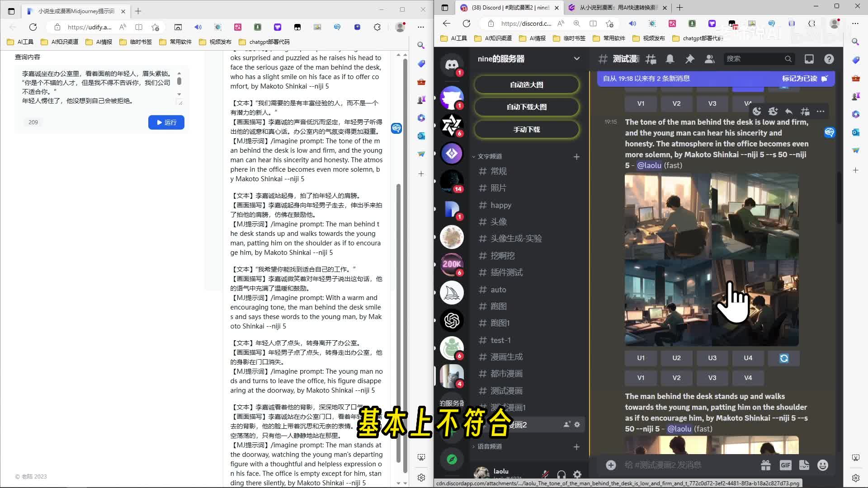Click the blue 运行 run button

coord(166,122)
